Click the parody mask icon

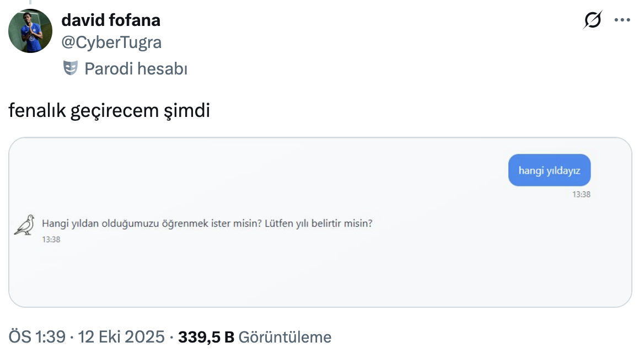coord(70,68)
